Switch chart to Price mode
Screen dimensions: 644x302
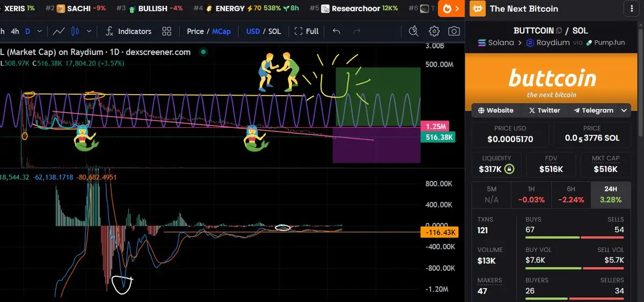(x=195, y=31)
